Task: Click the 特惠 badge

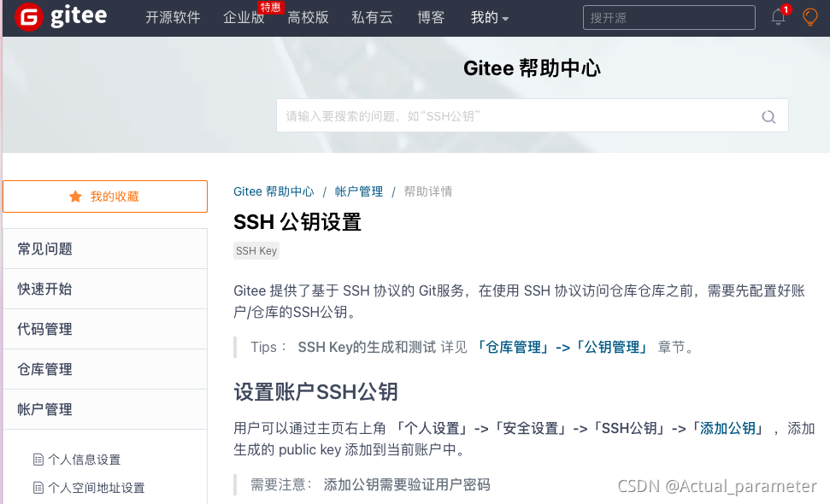Action: click(x=270, y=7)
